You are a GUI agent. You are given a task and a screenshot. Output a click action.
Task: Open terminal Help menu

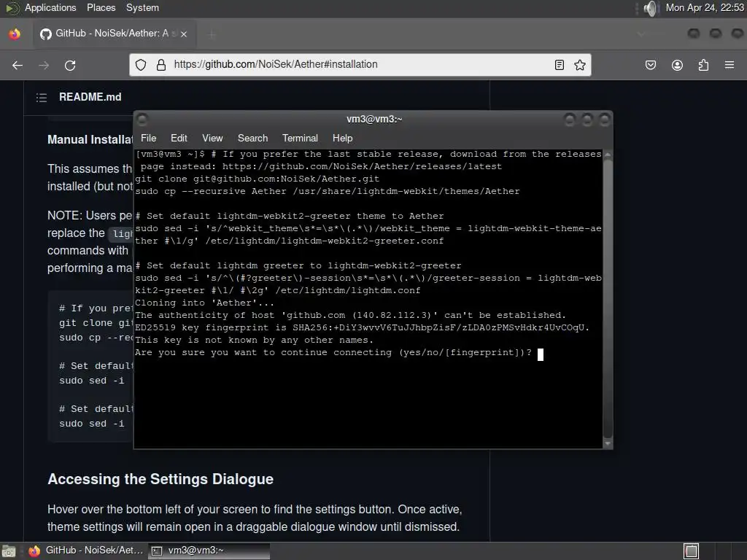click(x=343, y=138)
